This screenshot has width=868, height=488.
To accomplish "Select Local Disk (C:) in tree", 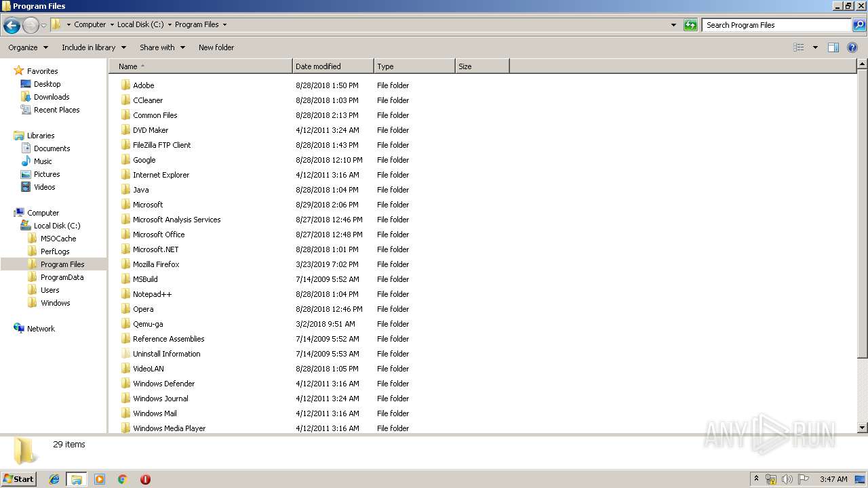I will (57, 226).
